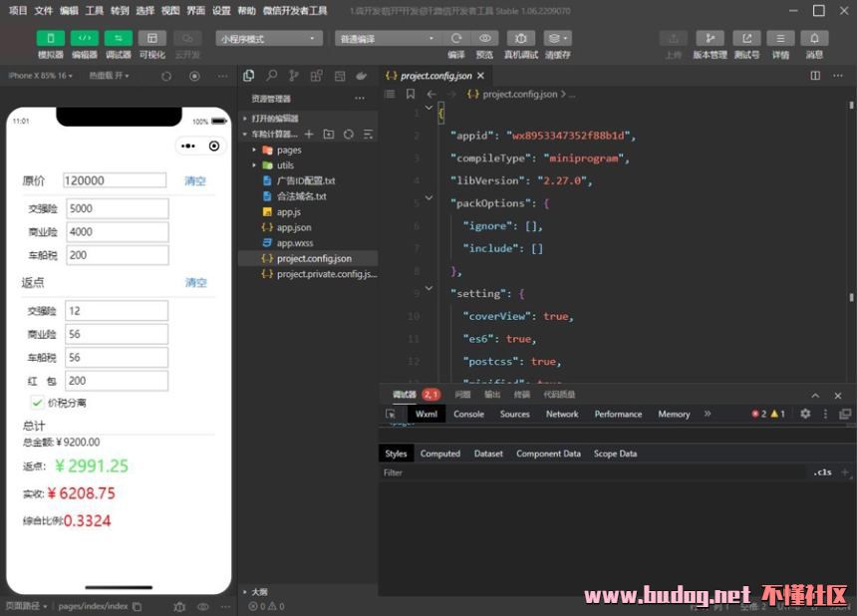857x616 pixels.
Task: Switch to the Network tab
Action: tap(562, 415)
